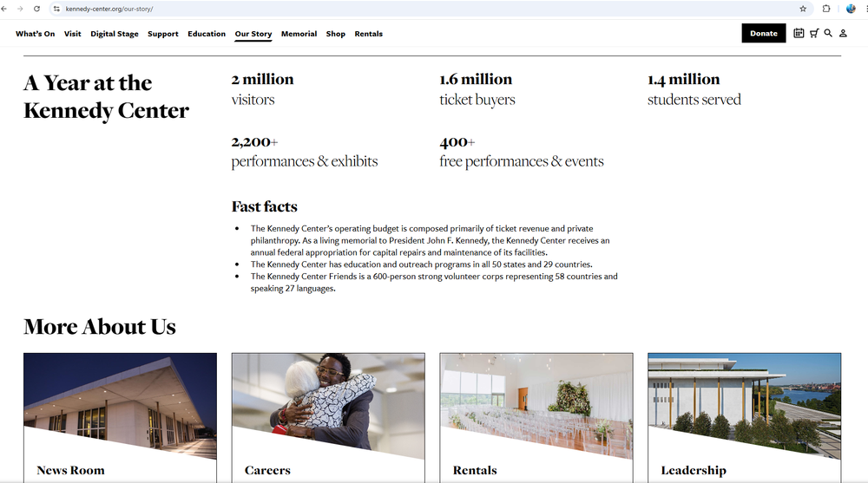This screenshot has width=868, height=483.
Task: Open the Shop navigation link
Action: point(336,34)
